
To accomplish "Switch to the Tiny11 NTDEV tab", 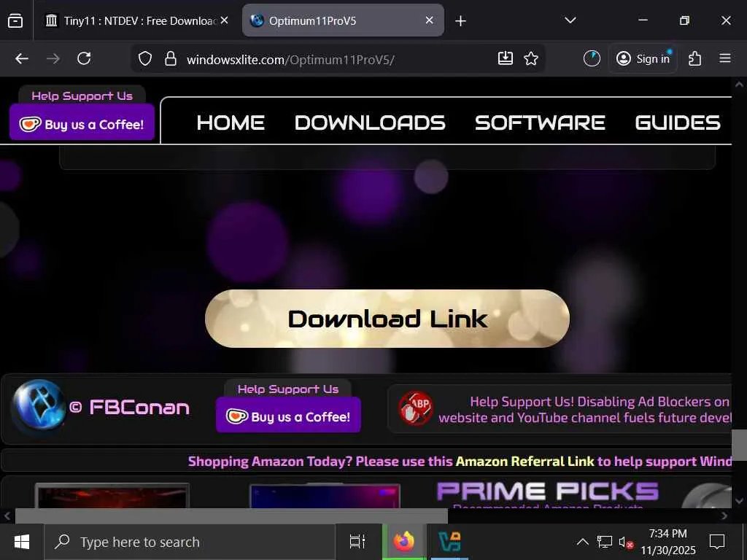I will click(136, 20).
